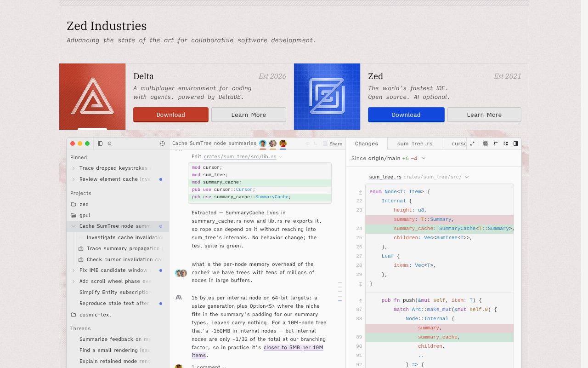Toggle the right panel dock icon
The image size is (588, 368).
pyautogui.click(x=516, y=144)
